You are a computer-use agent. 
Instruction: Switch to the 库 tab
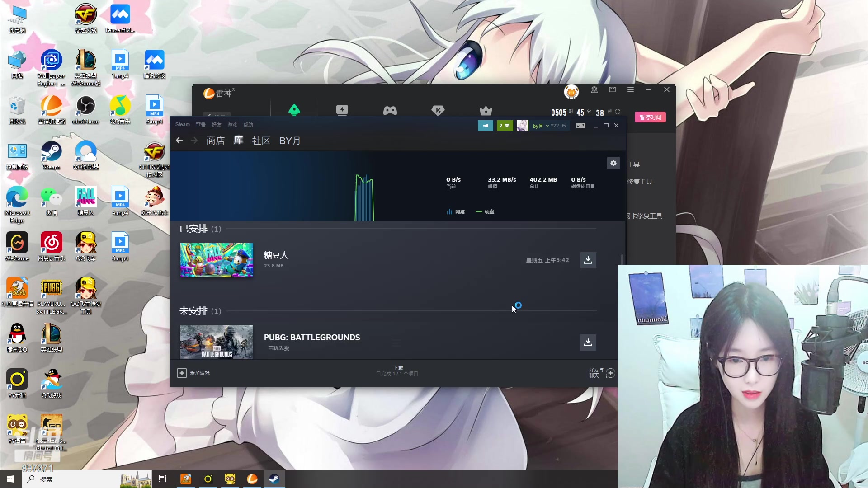[x=239, y=141]
